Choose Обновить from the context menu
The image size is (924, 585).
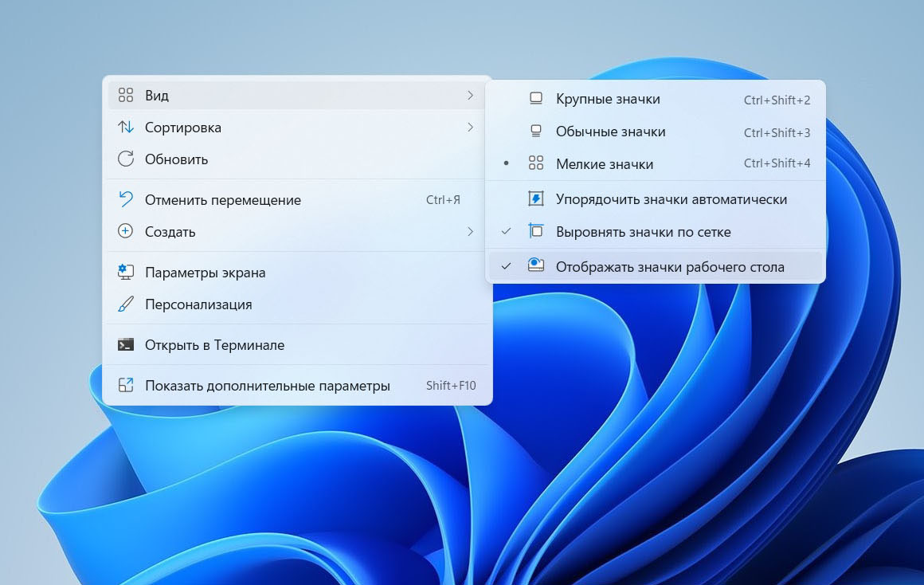tap(296, 159)
